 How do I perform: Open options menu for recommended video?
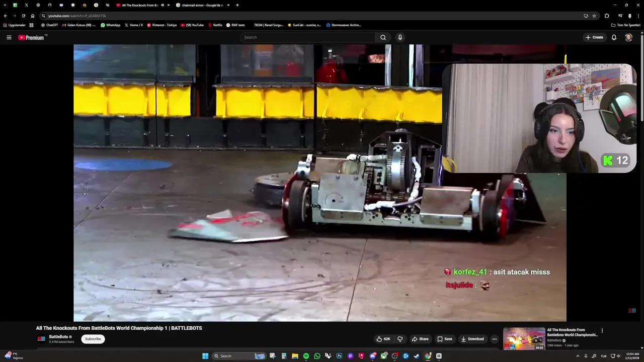tap(602, 331)
